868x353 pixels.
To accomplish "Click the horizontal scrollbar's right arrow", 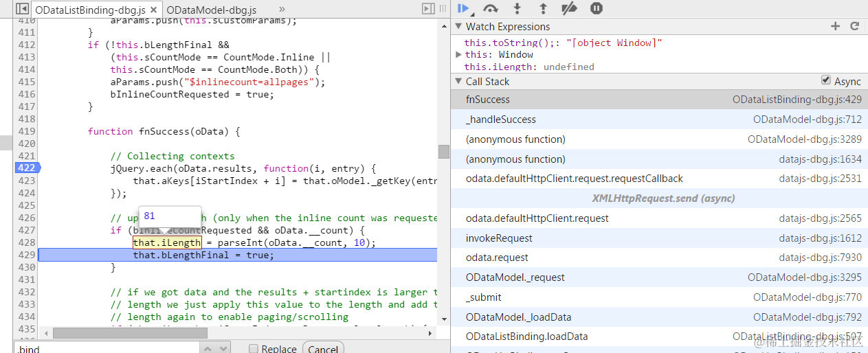I will [431, 332].
